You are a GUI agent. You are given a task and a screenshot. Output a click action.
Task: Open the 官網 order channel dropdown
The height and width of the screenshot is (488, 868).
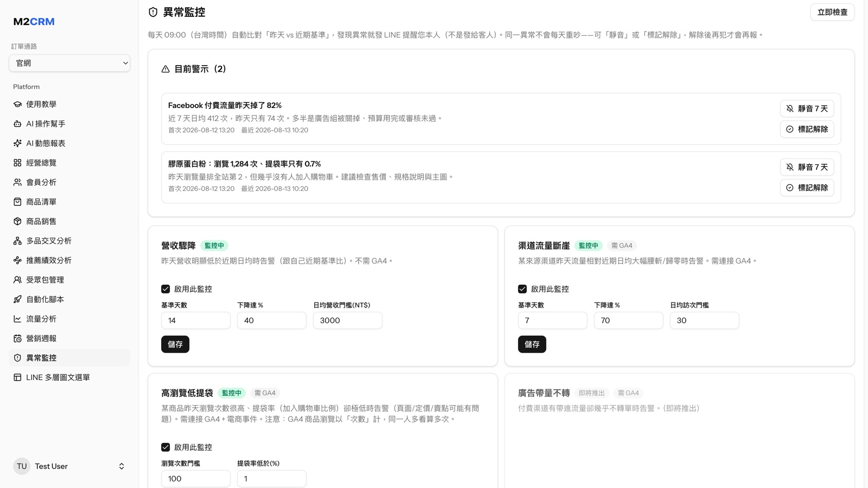pos(69,63)
